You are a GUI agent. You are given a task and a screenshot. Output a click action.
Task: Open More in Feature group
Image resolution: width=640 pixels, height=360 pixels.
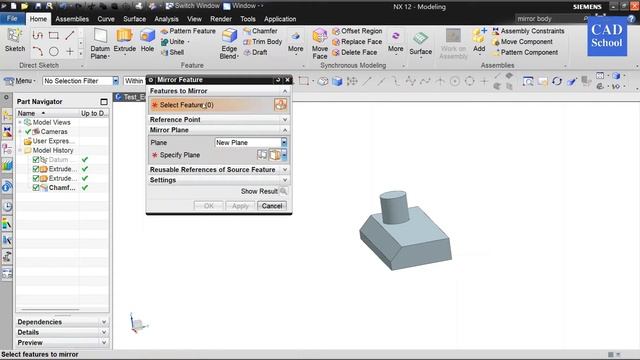296,43
